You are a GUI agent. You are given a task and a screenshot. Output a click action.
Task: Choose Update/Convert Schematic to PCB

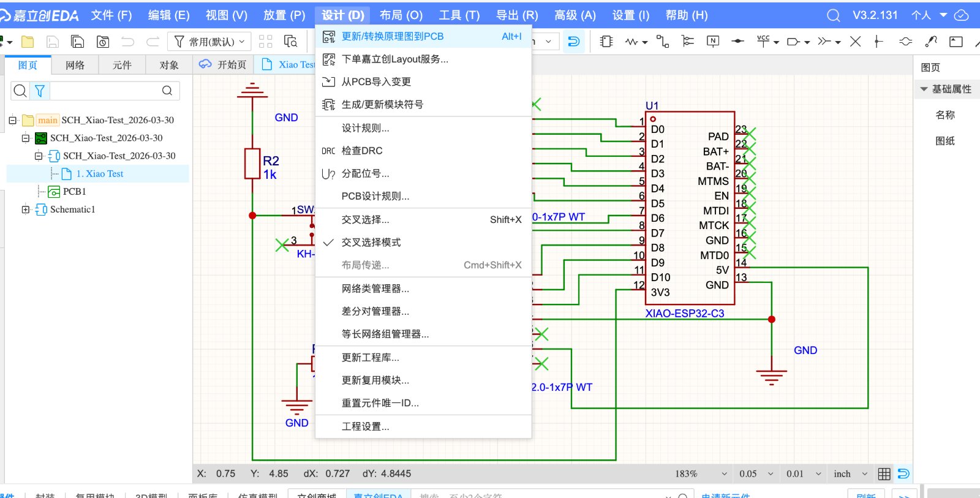[423, 37]
